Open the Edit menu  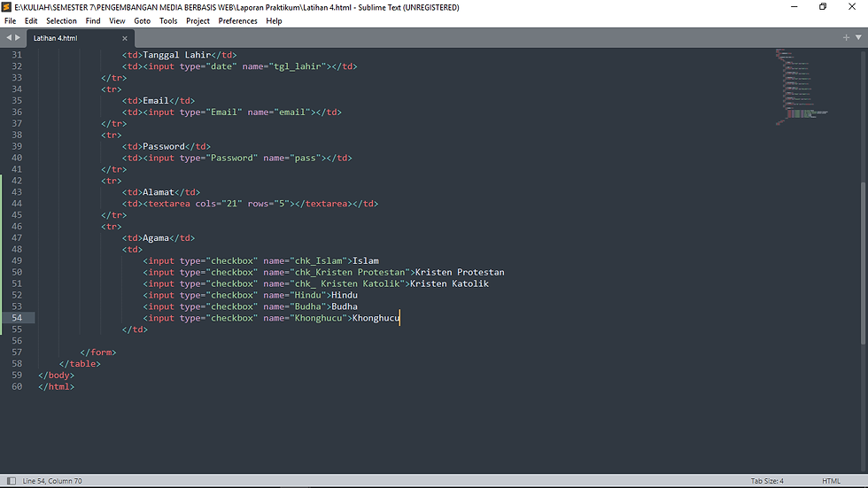click(x=31, y=21)
